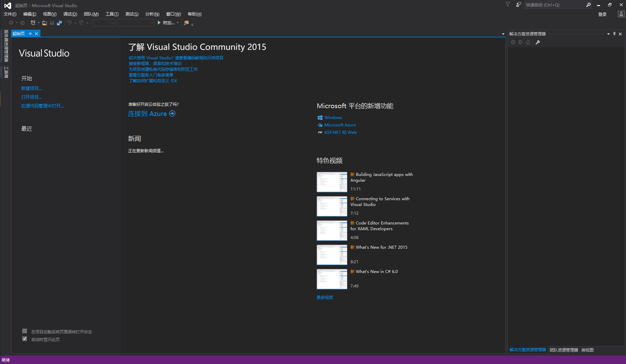Screen dimensions: 626x364
Task: Click the green 附加 start arrow
Action: tap(159, 23)
